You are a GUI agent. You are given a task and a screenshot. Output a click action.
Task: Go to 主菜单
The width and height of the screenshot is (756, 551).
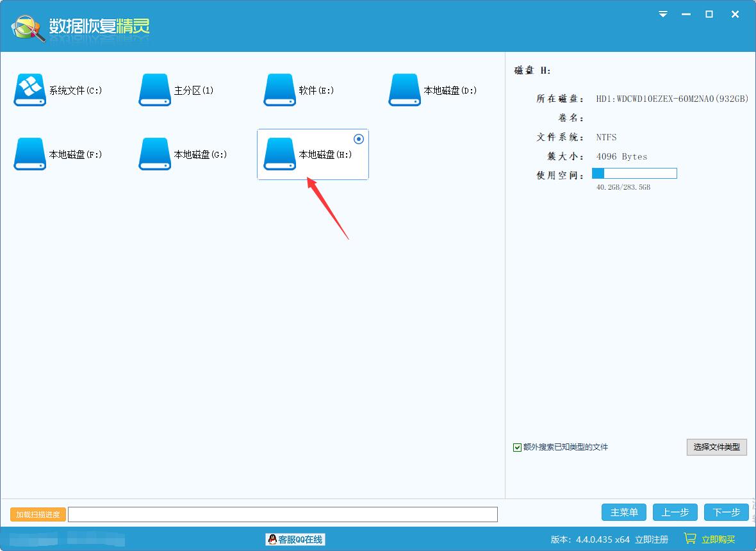click(624, 512)
